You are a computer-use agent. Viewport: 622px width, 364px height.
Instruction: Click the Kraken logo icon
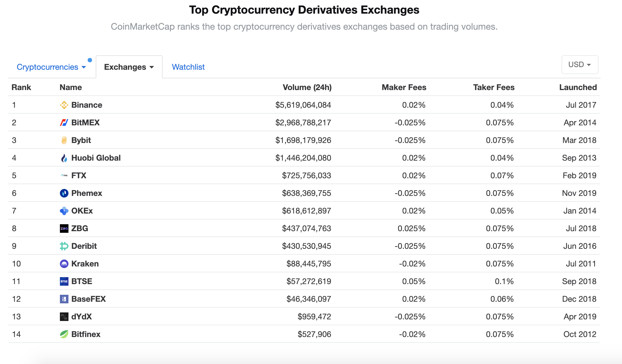[x=64, y=264]
